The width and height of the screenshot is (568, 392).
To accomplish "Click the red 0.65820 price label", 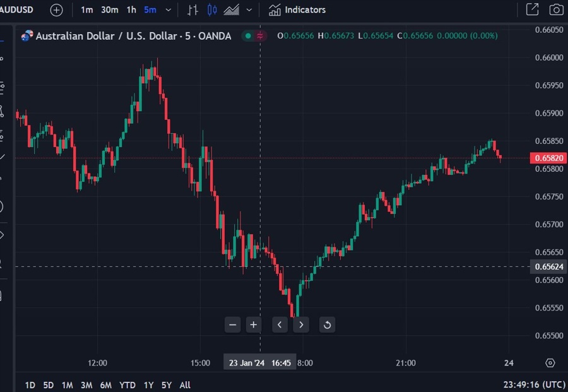I will 549,158.
